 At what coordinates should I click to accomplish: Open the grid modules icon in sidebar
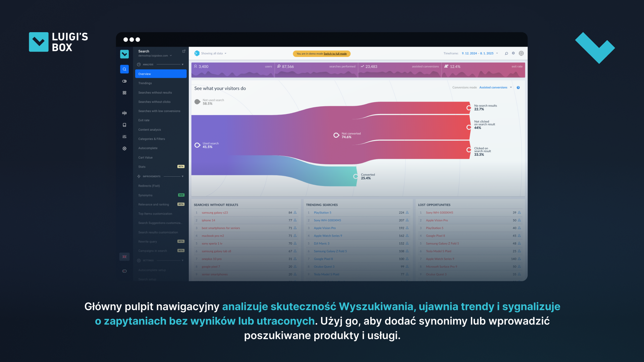(x=124, y=93)
